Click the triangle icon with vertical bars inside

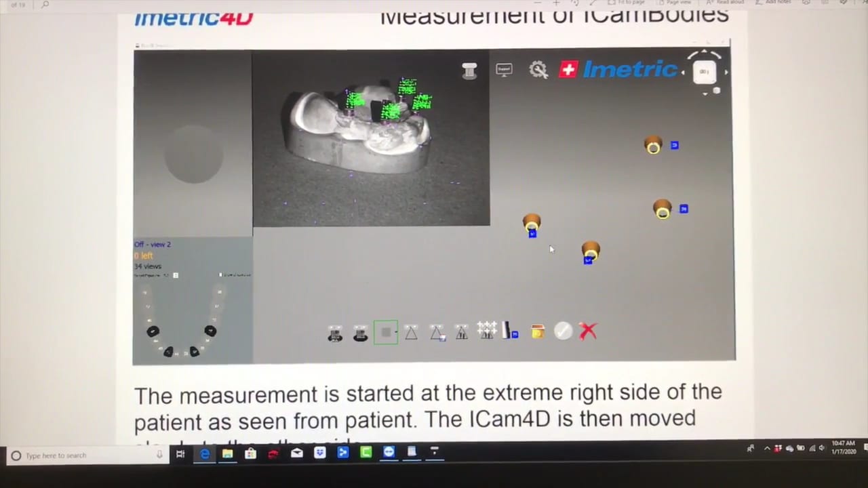[462, 332]
